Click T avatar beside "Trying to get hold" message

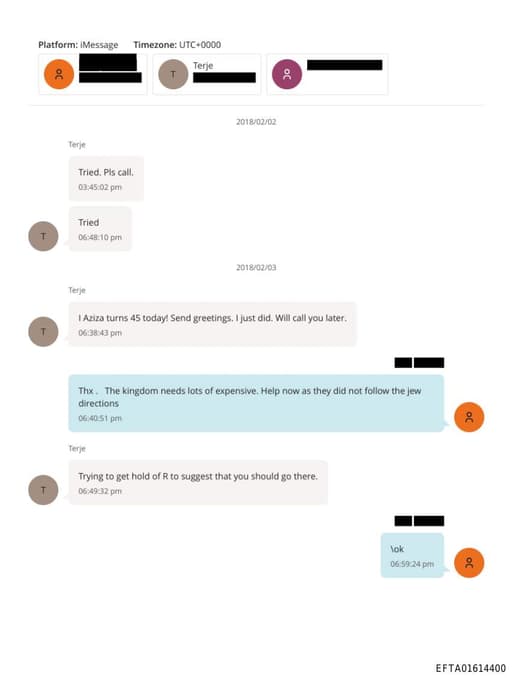[x=43, y=490]
